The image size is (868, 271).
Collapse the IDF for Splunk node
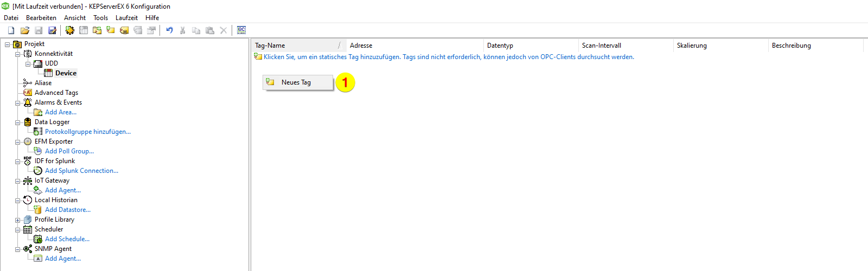click(18, 162)
